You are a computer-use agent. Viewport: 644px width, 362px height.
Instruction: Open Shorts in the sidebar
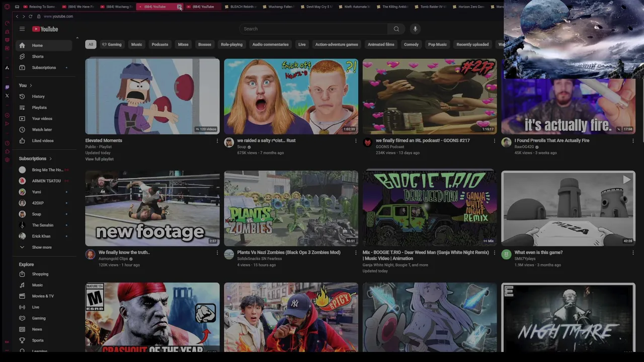point(44,56)
